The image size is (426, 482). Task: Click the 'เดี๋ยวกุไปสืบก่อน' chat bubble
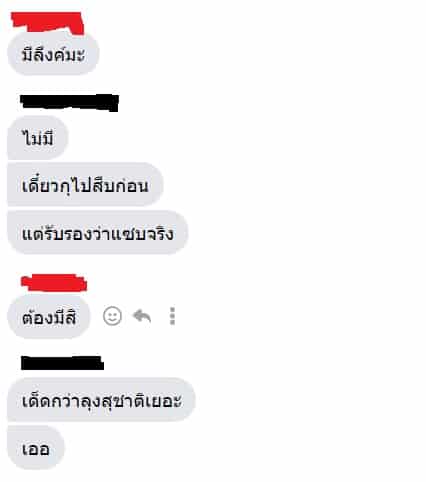click(x=85, y=184)
